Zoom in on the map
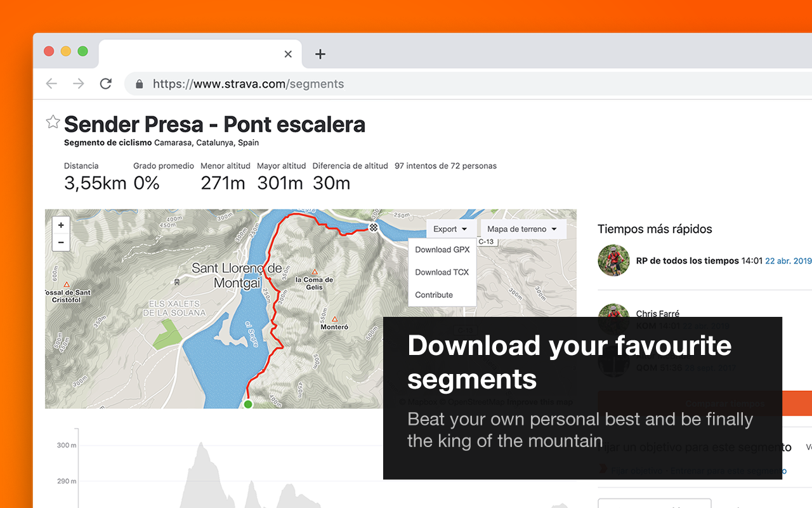812x508 pixels. [x=61, y=225]
